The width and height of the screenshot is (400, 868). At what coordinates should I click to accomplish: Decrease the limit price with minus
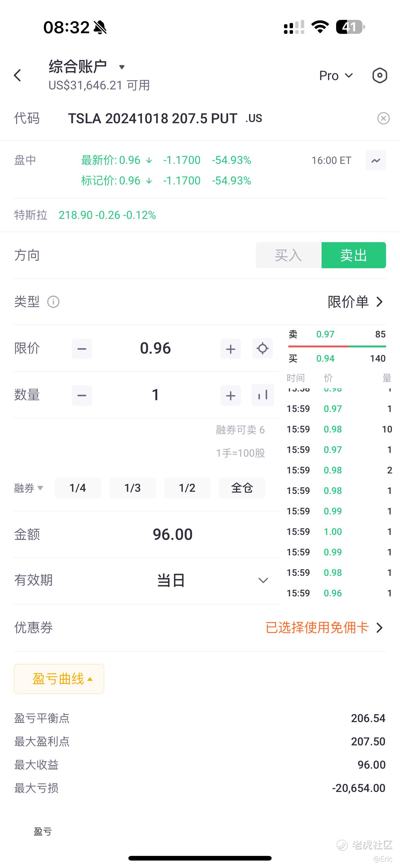pos(82,349)
